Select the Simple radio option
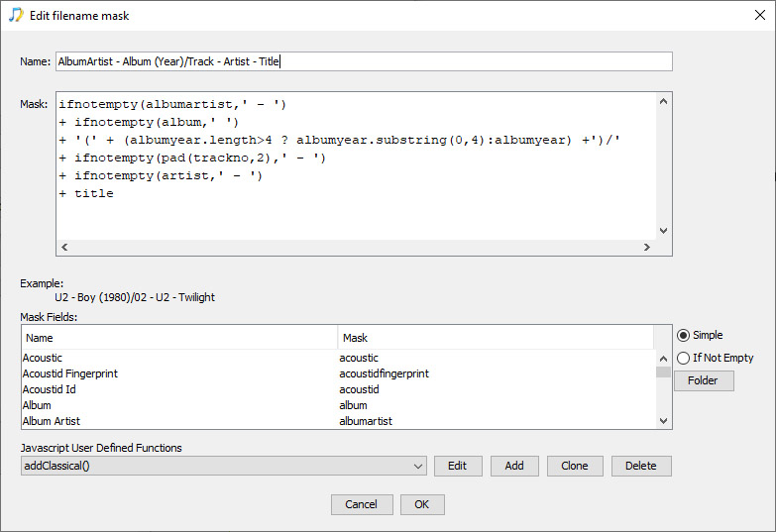The width and height of the screenshot is (776, 532). point(684,335)
